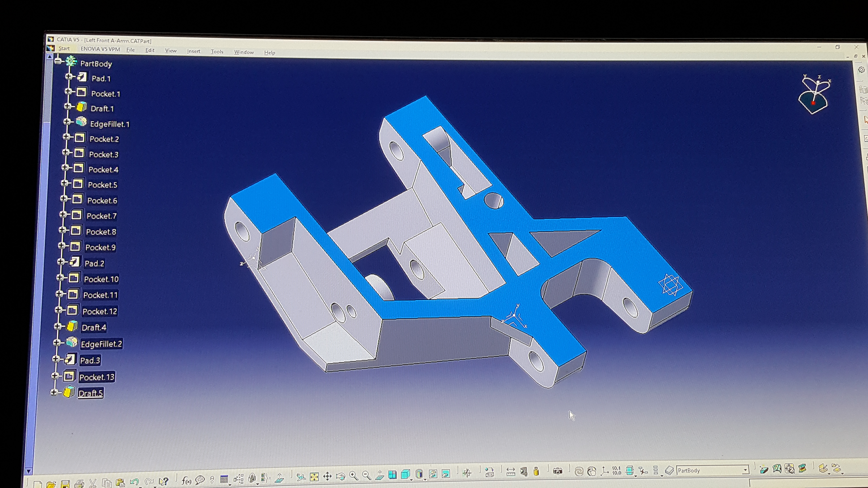Open the View menu
The image size is (868, 488).
[171, 50]
